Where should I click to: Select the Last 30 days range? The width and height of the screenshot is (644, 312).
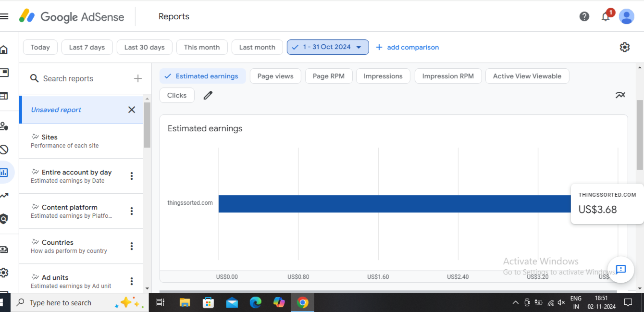click(145, 47)
